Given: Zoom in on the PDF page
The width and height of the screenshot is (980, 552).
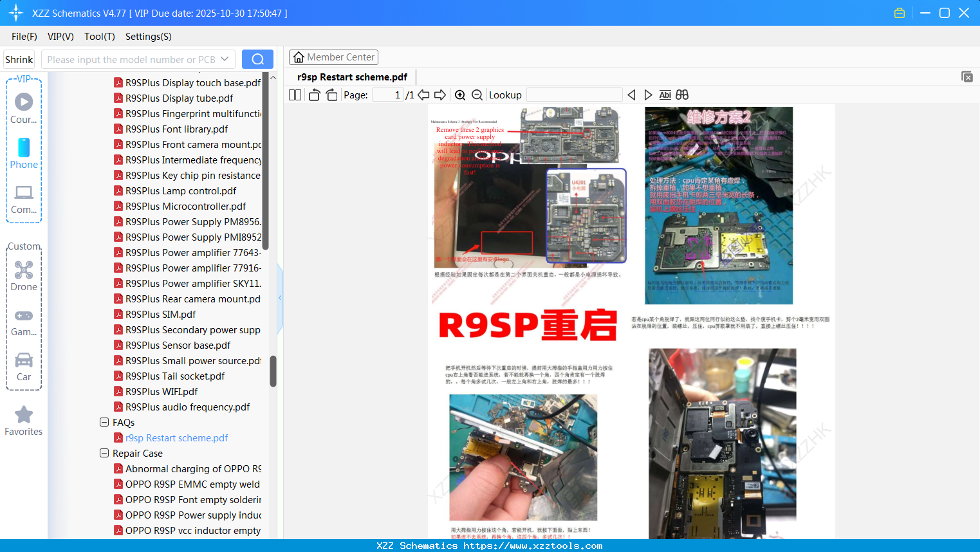Looking at the screenshot, I should [x=460, y=95].
